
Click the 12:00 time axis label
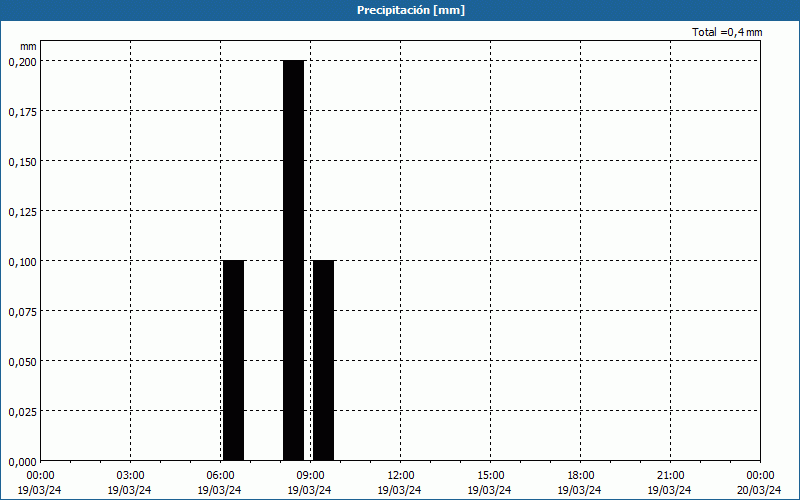click(401, 476)
